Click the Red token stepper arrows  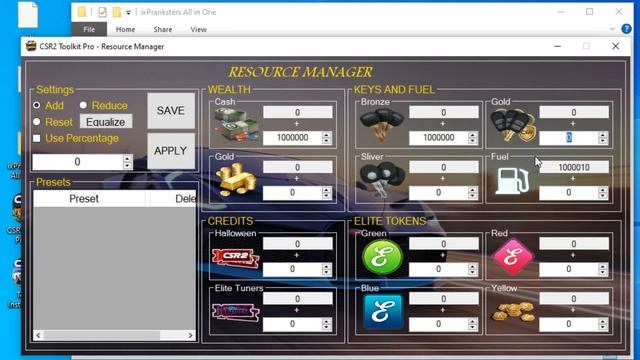602,269
